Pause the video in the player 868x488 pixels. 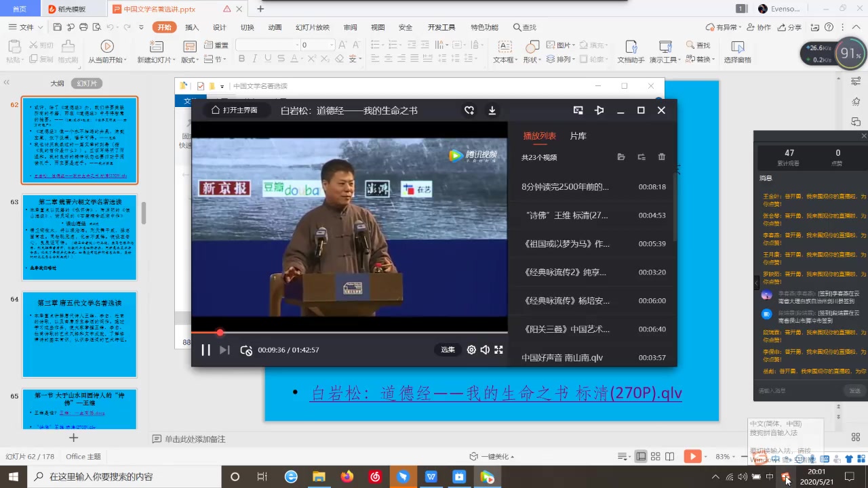[205, 350]
